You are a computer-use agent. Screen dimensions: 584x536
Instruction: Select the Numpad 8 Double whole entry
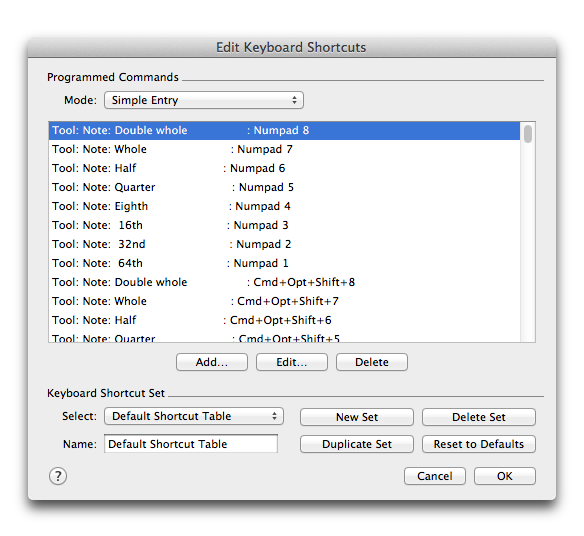pyautogui.click(x=284, y=130)
